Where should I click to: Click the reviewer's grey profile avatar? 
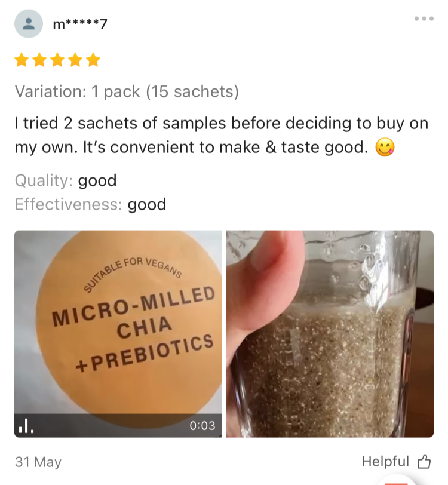tap(29, 24)
